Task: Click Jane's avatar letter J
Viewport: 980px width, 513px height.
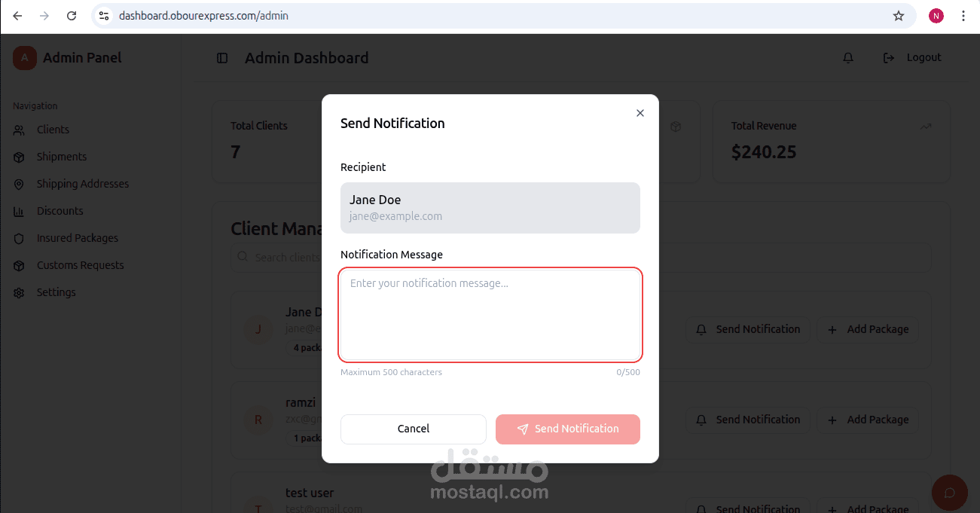Action: coord(258,329)
